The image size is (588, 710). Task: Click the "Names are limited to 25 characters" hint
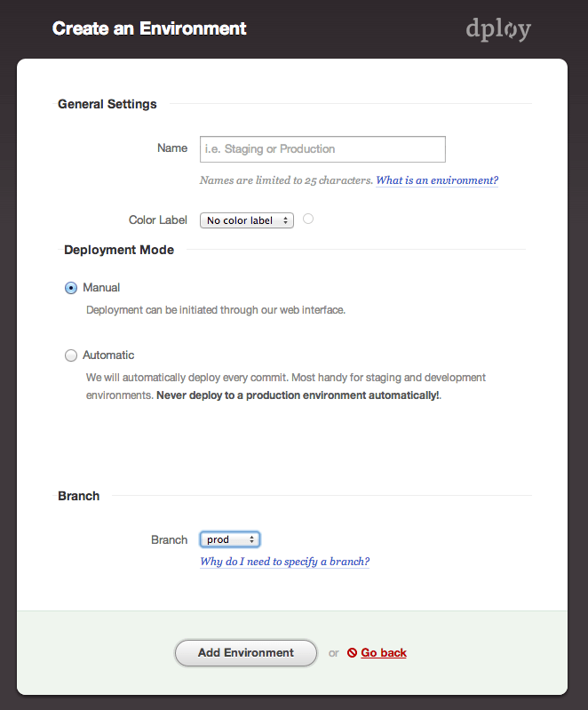pos(286,180)
